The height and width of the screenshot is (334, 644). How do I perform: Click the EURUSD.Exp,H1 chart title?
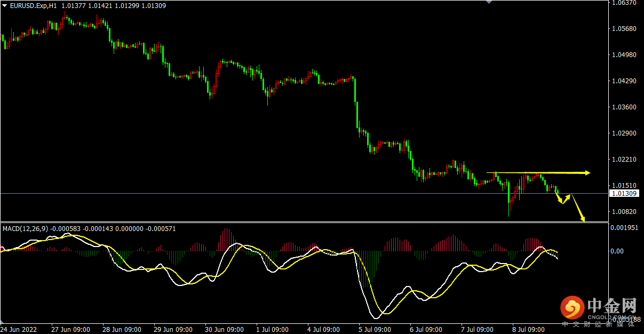click(33, 6)
